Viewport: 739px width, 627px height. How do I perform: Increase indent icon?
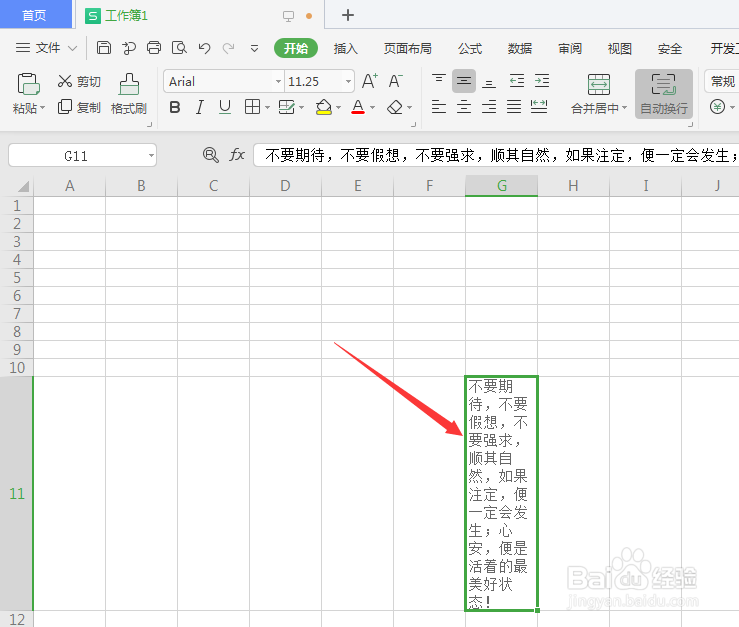pos(542,81)
